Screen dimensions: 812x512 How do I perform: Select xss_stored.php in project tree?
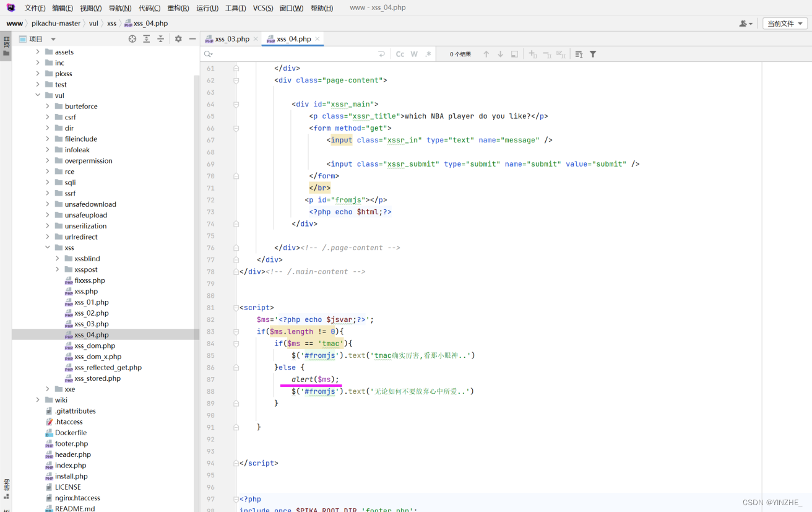97,378
